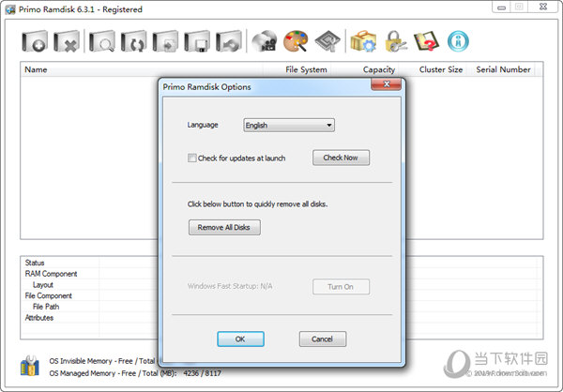Click the Cluster Size column header
This screenshot has width=563, height=392.
(433, 69)
